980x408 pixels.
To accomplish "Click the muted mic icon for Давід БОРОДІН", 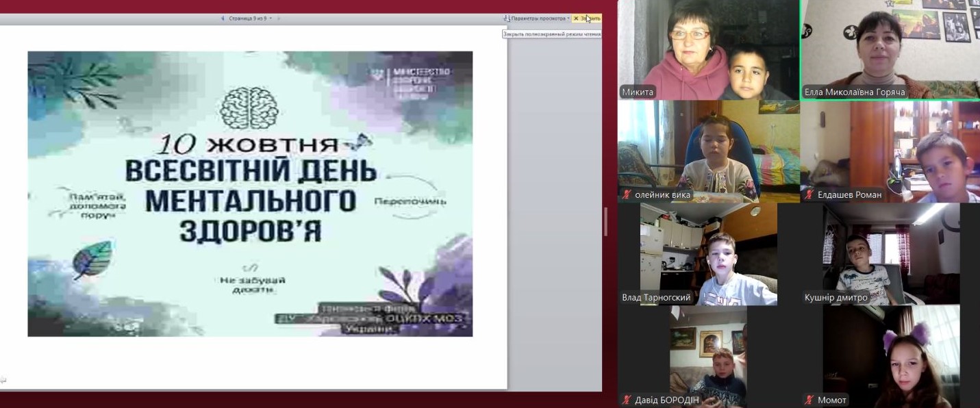I will click(627, 400).
